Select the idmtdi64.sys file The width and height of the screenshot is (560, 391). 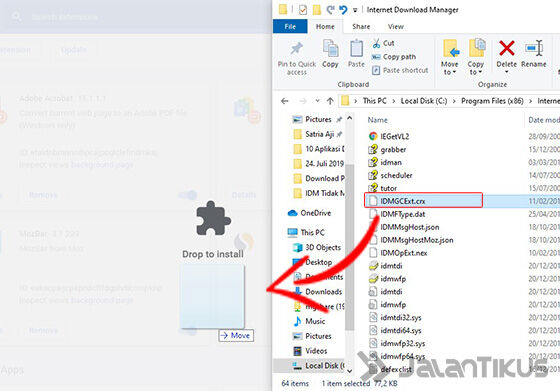pyautogui.click(x=395, y=330)
